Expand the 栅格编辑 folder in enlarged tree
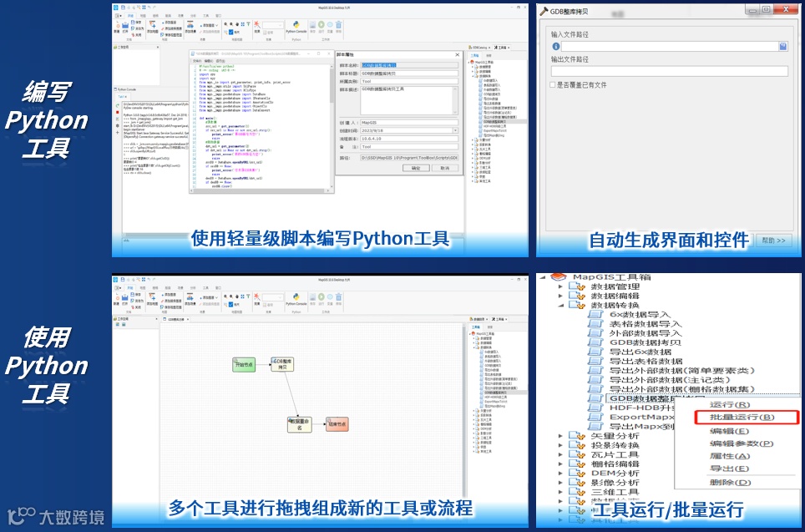The width and height of the screenshot is (805, 532). tap(560, 464)
